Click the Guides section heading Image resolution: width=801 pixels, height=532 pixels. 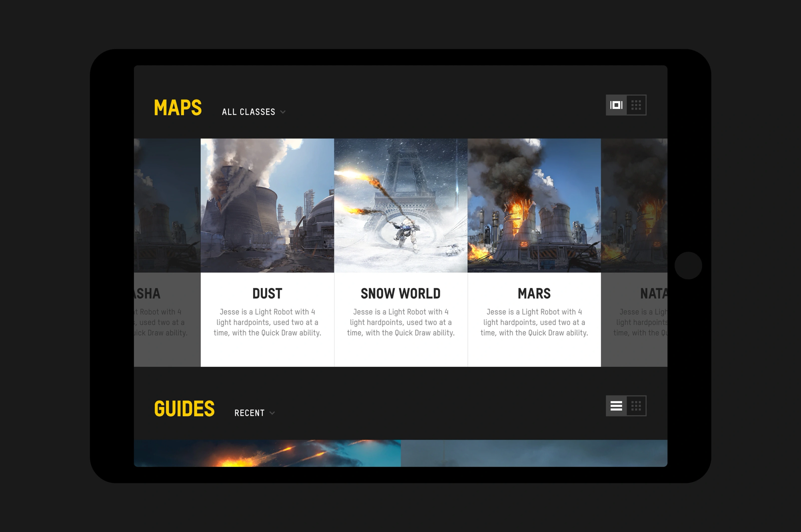click(x=184, y=409)
